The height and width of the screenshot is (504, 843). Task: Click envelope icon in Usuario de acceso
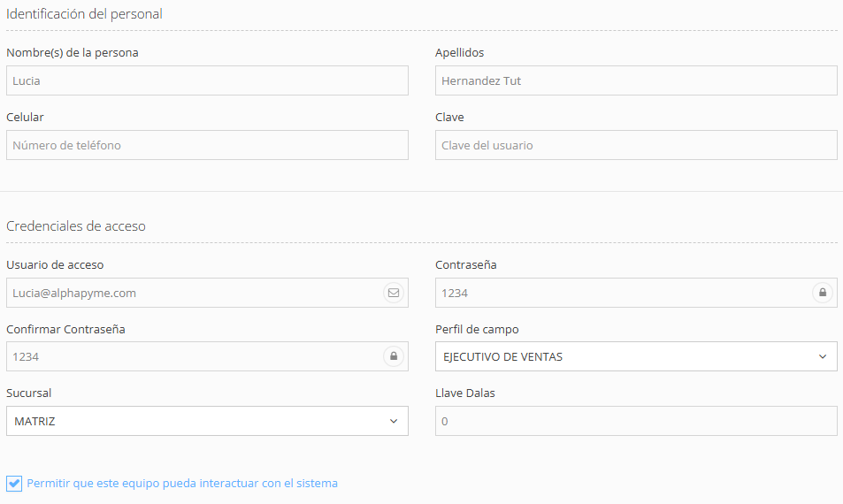click(394, 293)
